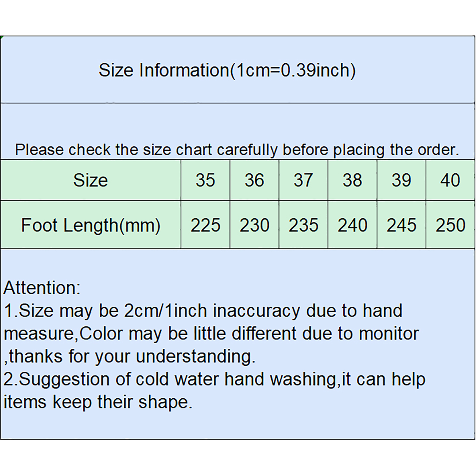Viewport: 476px width, 476px height.
Task: Select the Size row header cell
Action: 90,180
